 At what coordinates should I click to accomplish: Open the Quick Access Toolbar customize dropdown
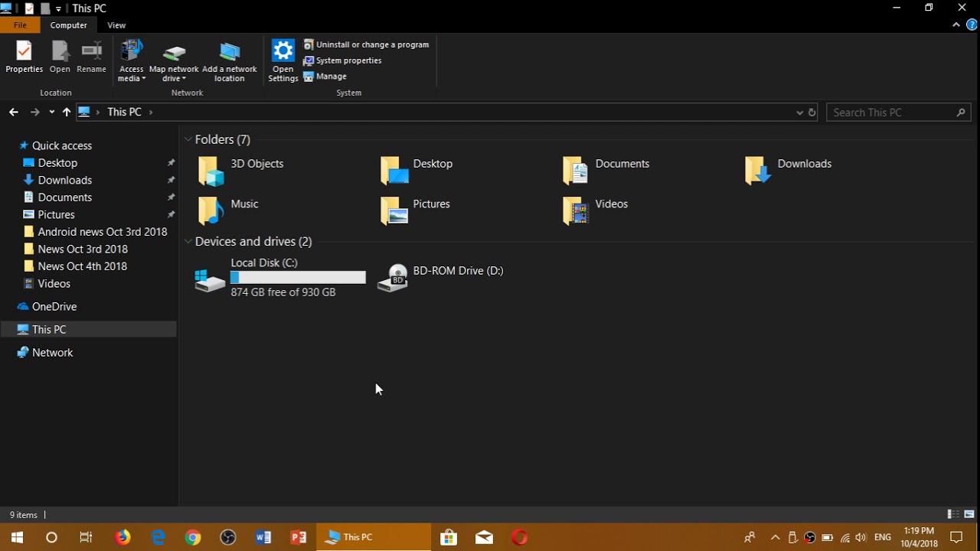pos(59,8)
